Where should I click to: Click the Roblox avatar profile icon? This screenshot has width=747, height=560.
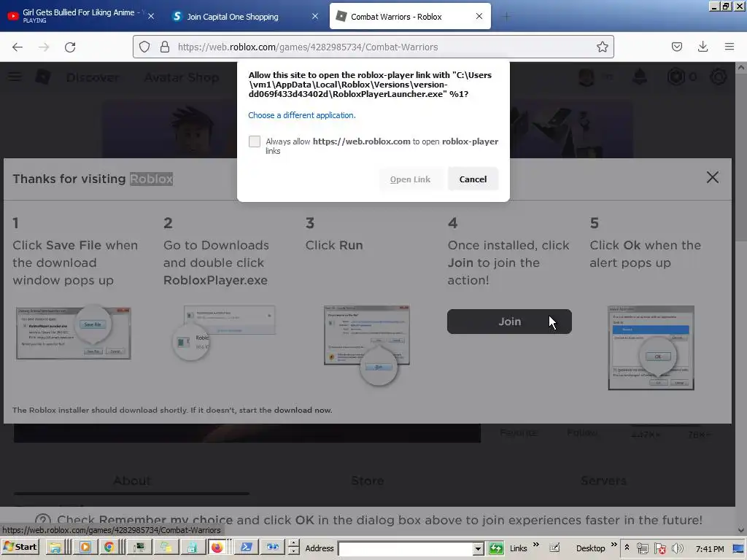click(x=587, y=77)
